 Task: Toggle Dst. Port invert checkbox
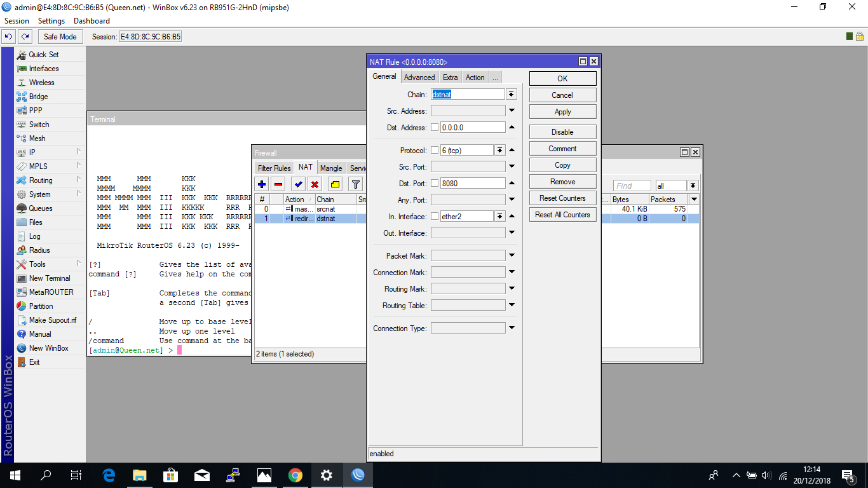pyautogui.click(x=435, y=183)
